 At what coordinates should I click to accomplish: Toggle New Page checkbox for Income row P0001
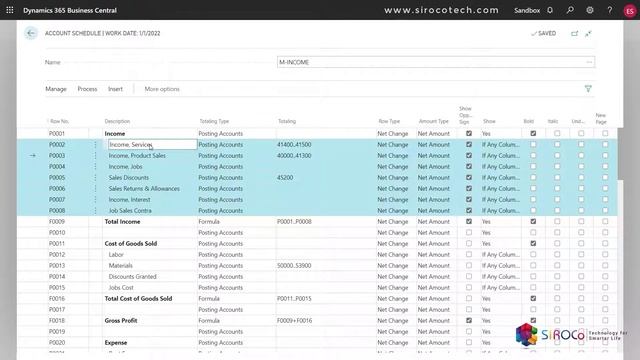point(605,133)
